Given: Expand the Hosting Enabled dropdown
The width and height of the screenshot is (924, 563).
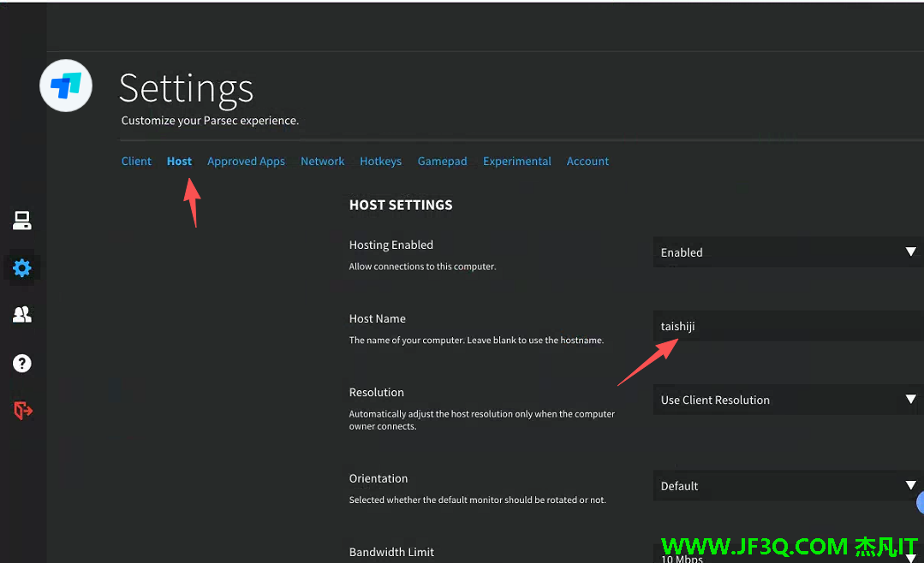Looking at the screenshot, I should pos(788,252).
